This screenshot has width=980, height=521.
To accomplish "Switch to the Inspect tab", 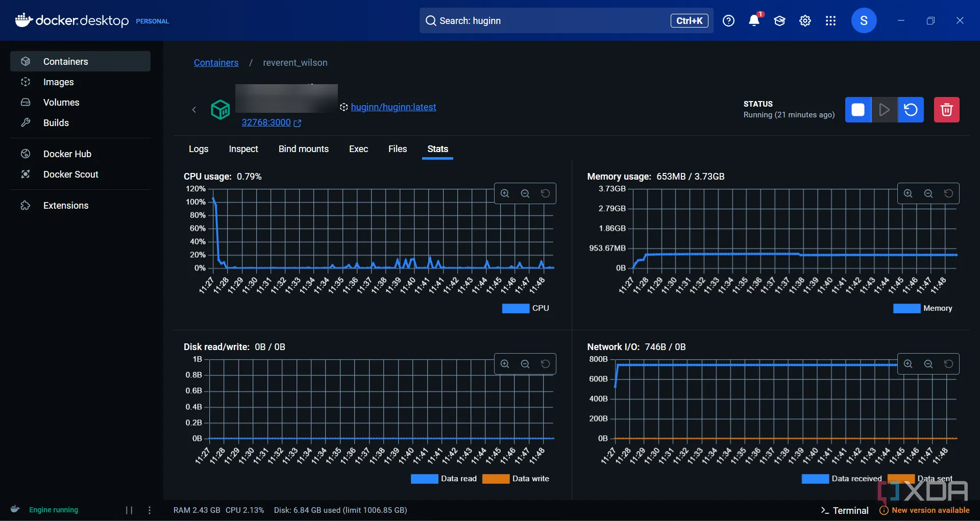I will [243, 149].
